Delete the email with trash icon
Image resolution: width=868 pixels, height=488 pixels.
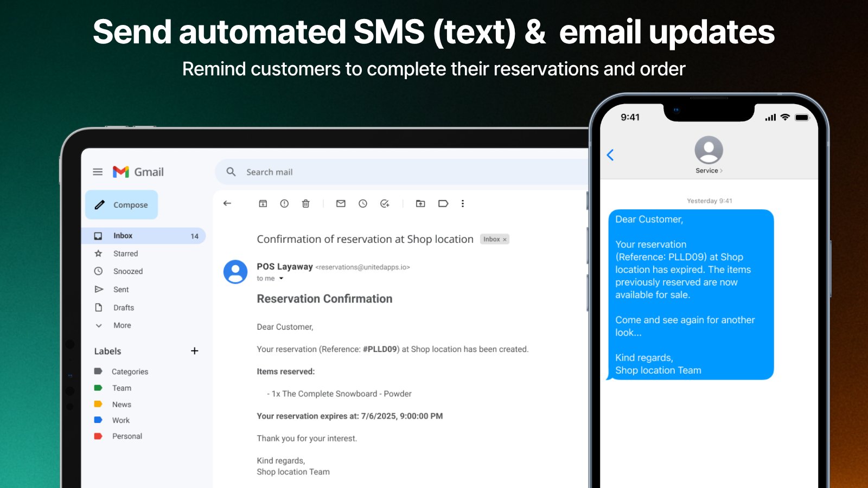tap(306, 203)
